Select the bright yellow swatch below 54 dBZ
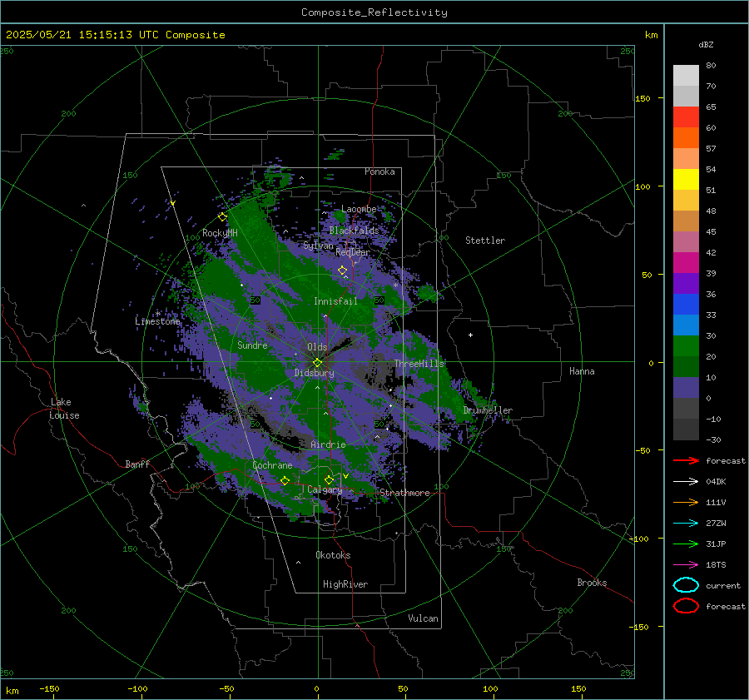The width and height of the screenshot is (749, 700). point(686,180)
